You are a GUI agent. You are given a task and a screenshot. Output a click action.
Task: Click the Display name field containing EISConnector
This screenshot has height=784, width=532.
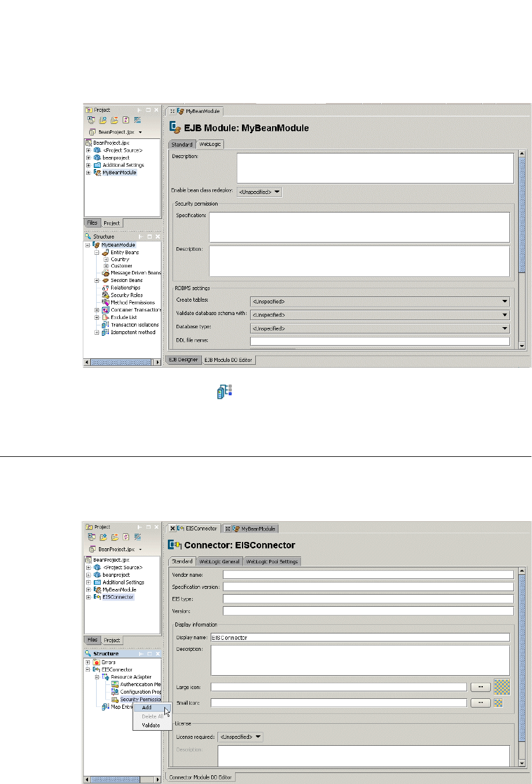click(x=360, y=638)
